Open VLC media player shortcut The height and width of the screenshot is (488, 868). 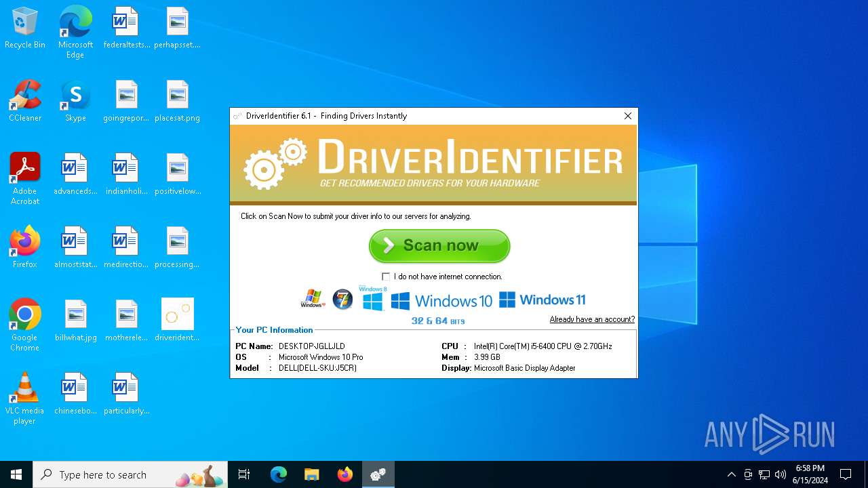(x=25, y=399)
